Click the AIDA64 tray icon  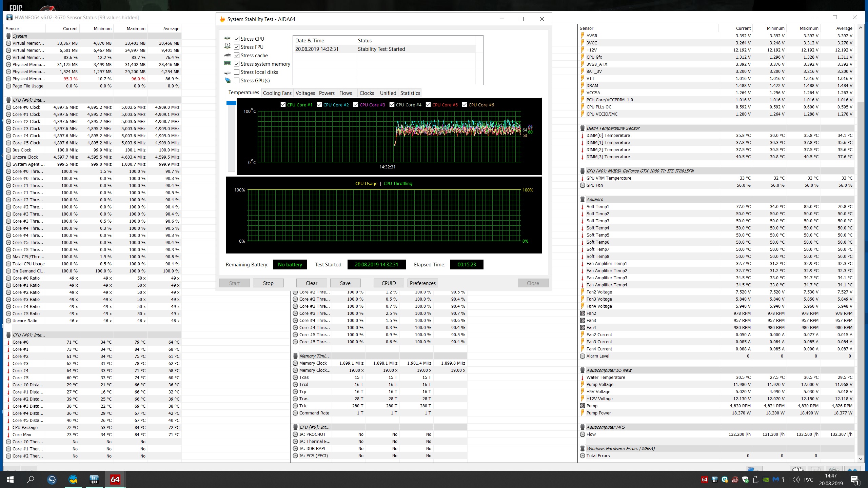coord(704,480)
